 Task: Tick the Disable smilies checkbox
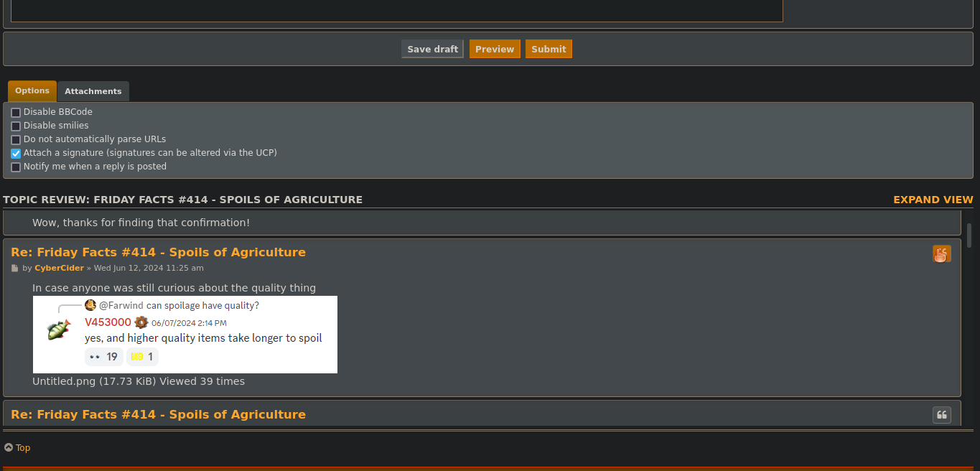[16, 126]
